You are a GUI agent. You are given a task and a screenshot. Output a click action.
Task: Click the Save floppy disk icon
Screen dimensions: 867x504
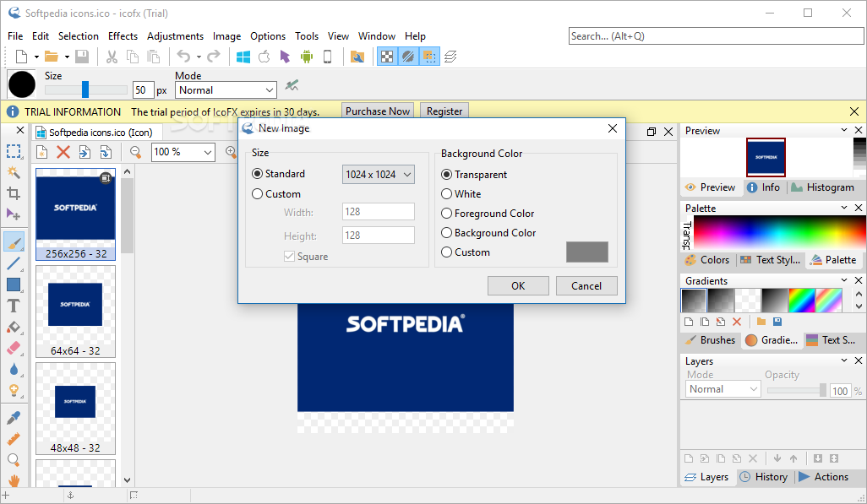[82, 57]
